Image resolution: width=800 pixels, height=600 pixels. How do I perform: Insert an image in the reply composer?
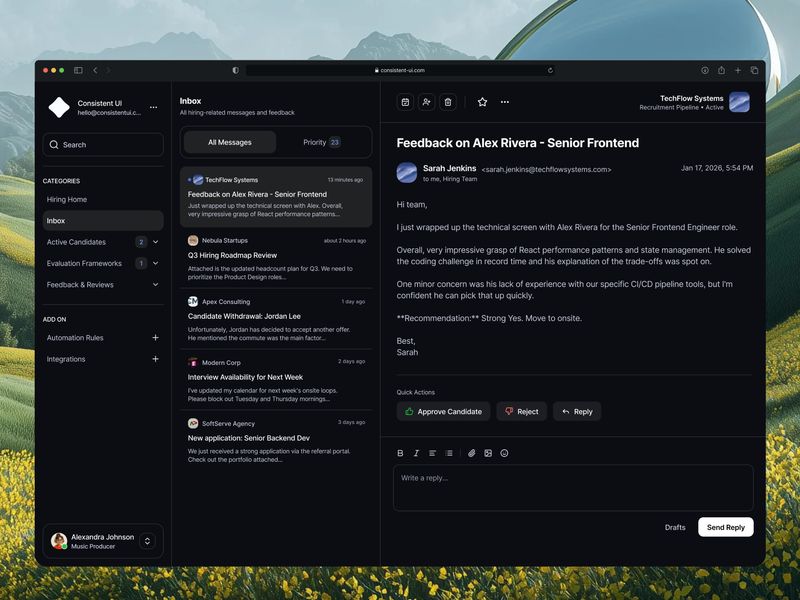click(x=488, y=453)
